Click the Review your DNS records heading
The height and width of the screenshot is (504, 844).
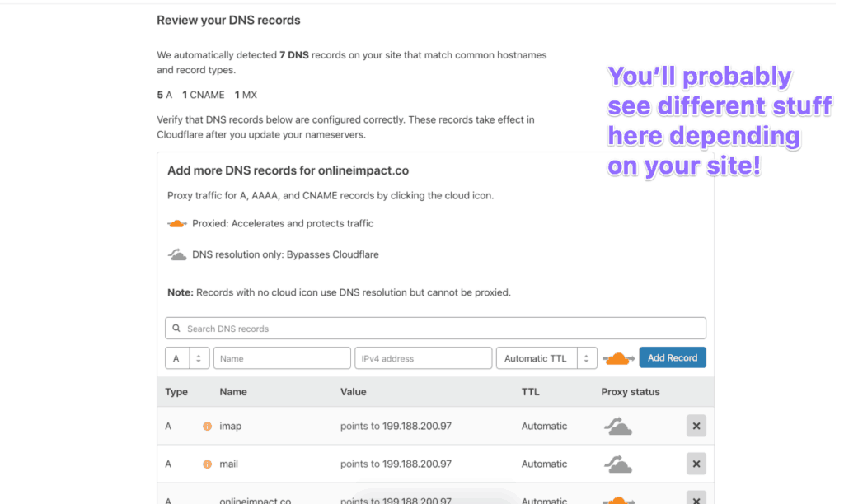[x=228, y=20]
